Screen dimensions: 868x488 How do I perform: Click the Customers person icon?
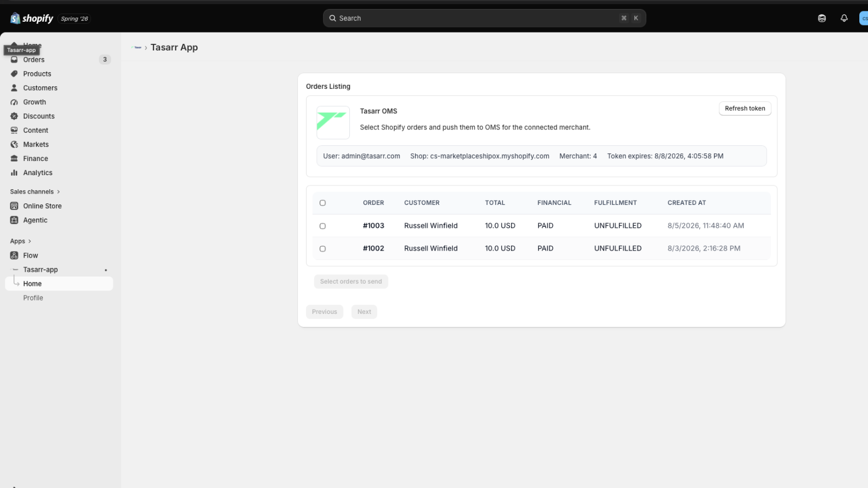click(14, 88)
